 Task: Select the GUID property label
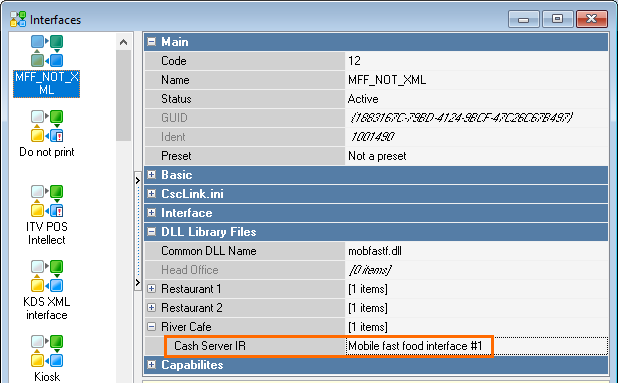point(174,117)
